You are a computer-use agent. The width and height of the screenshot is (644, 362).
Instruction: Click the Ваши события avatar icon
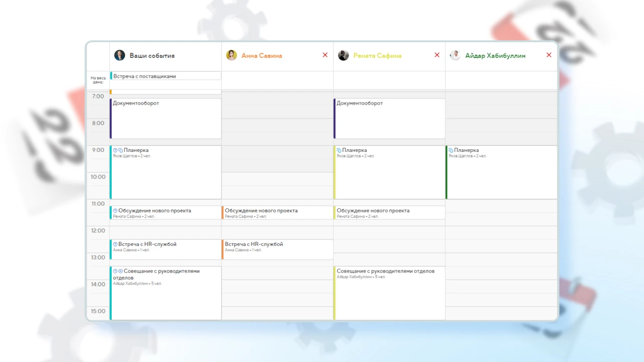(119, 55)
